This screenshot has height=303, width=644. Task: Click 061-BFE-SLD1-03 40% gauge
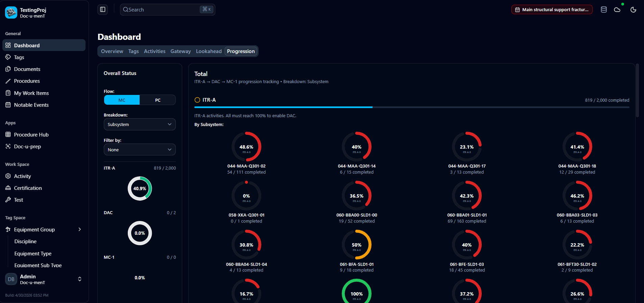coord(467,245)
